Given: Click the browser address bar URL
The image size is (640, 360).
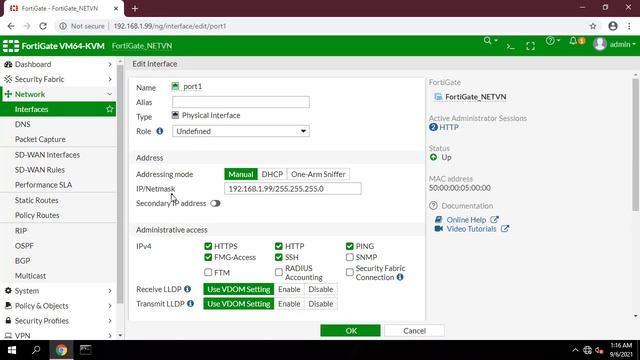Looking at the screenshot, I should (170, 26).
